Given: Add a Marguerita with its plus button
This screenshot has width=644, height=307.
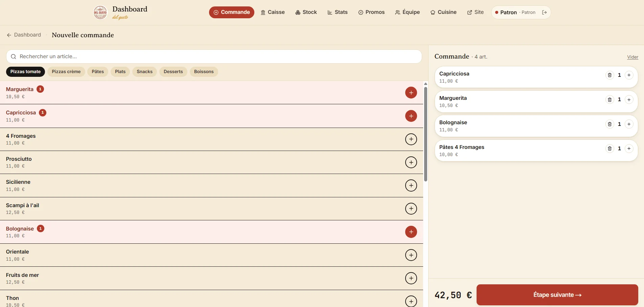Looking at the screenshot, I should coord(411,92).
